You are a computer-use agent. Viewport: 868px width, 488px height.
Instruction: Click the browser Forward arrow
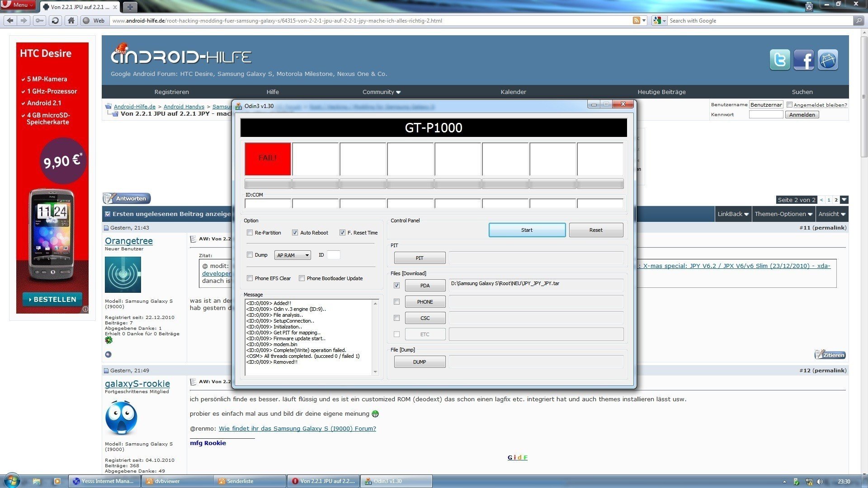[24, 20]
